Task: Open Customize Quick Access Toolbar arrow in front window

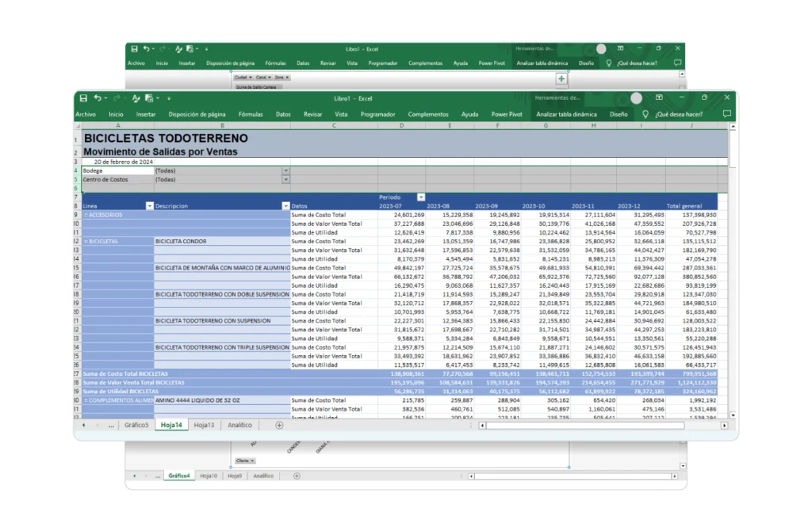Action: pyautogui.click(x=169, y=98)
